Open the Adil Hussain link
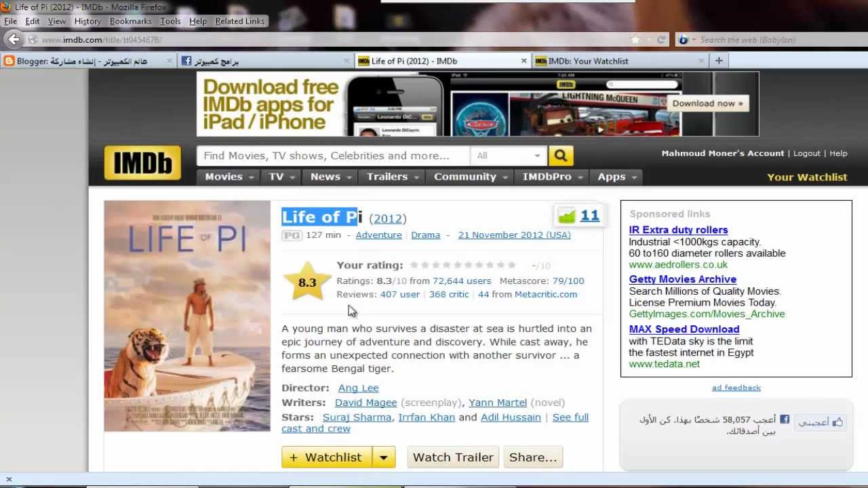Screen dimensions: 868x488 point(511,418)
